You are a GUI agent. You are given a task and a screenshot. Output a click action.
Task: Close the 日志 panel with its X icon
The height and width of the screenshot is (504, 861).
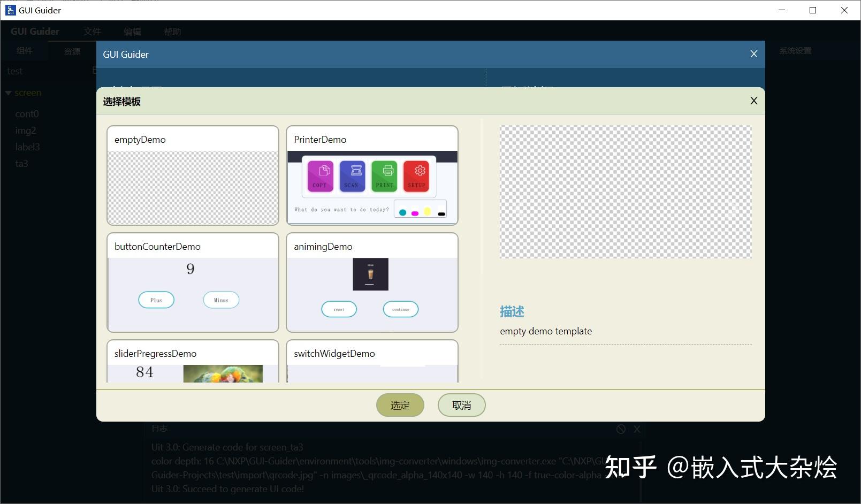(x=637, y=429)
